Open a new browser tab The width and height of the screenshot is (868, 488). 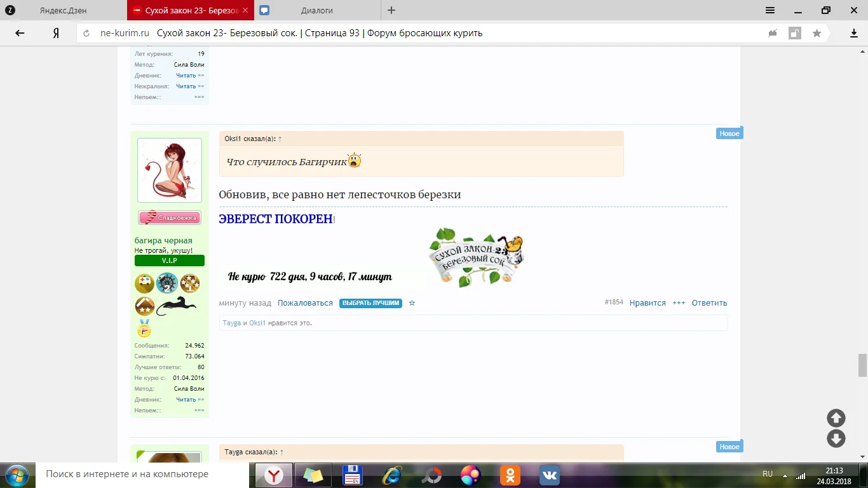[x=391, y=10]
